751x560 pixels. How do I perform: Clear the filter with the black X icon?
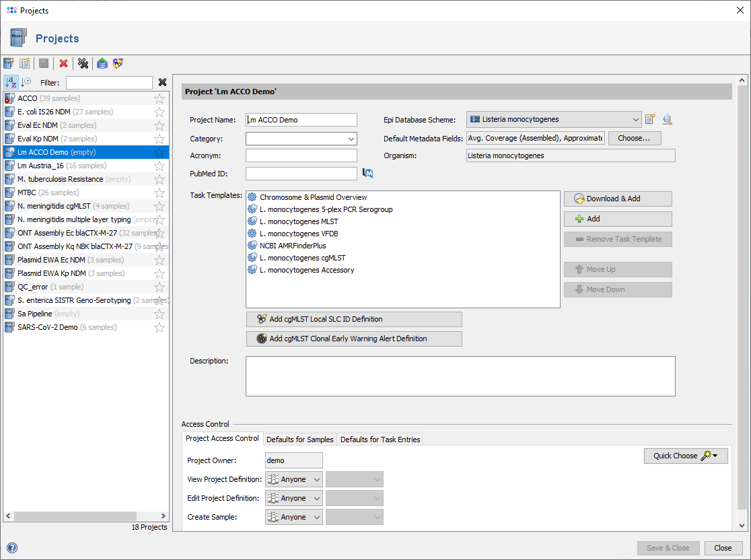(x=162, y=83)
